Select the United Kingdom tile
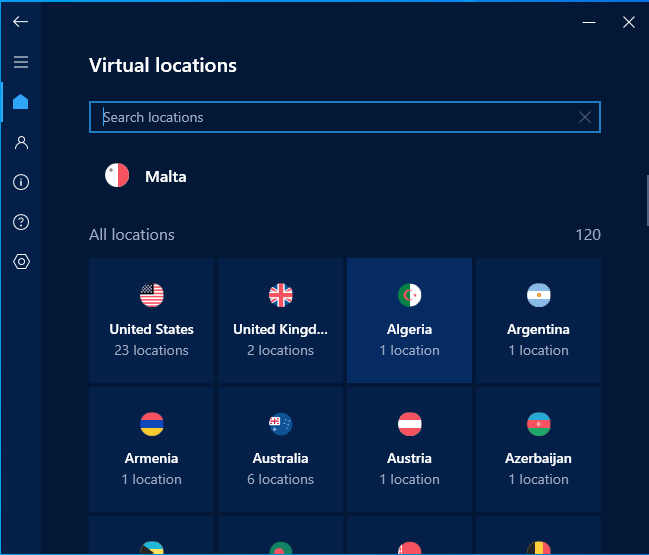 coord(280,320)
